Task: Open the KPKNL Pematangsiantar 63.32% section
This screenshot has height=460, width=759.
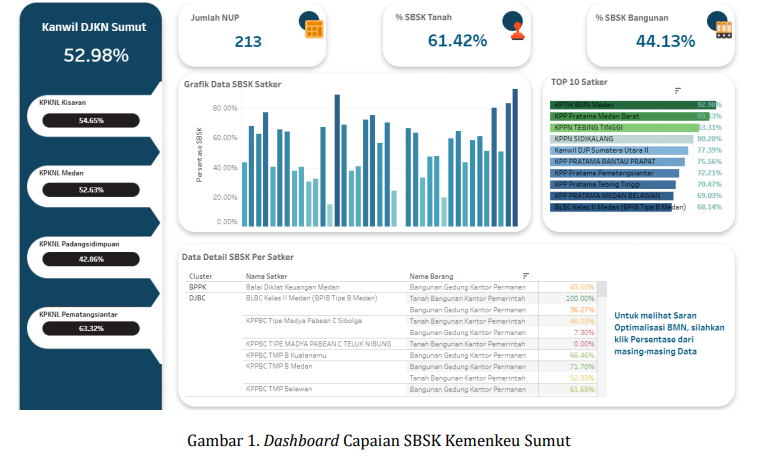Action: 91,328
